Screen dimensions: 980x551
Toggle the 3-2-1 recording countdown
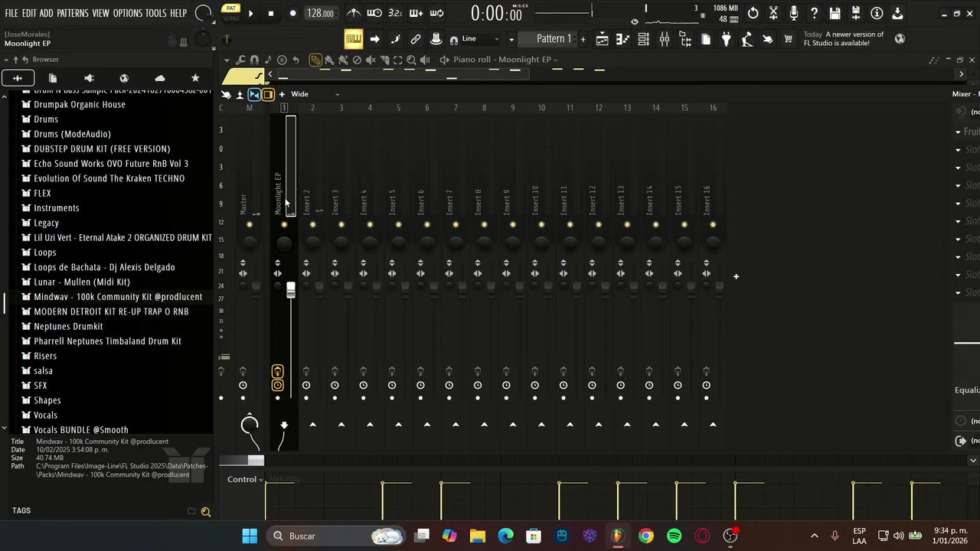click(395, 13)
